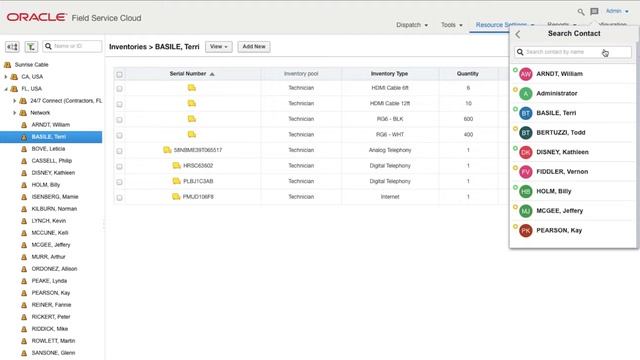The width and height of the screenshot is (640, 360).
Task: Click the Inventory pool column header
Action: click(301, 74)
